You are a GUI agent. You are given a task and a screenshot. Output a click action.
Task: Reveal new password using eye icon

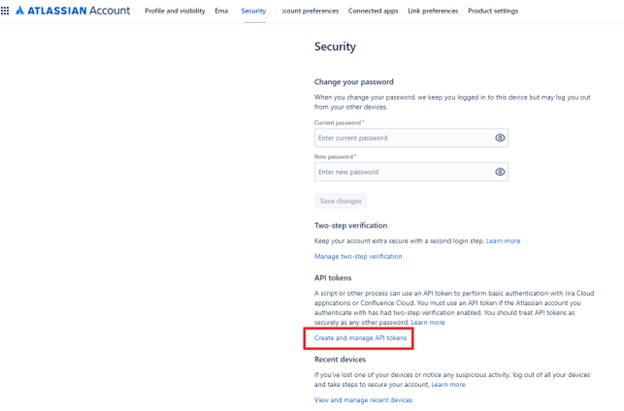pos(500,172)
